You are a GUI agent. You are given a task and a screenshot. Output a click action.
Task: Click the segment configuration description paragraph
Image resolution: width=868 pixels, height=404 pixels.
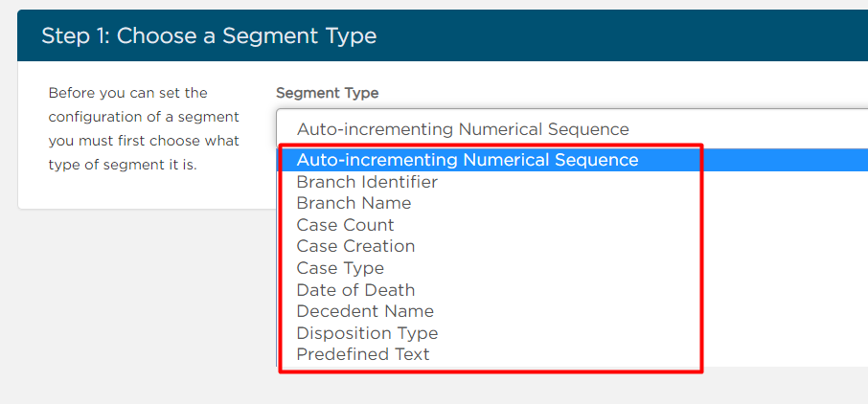(x=144, y=128)
